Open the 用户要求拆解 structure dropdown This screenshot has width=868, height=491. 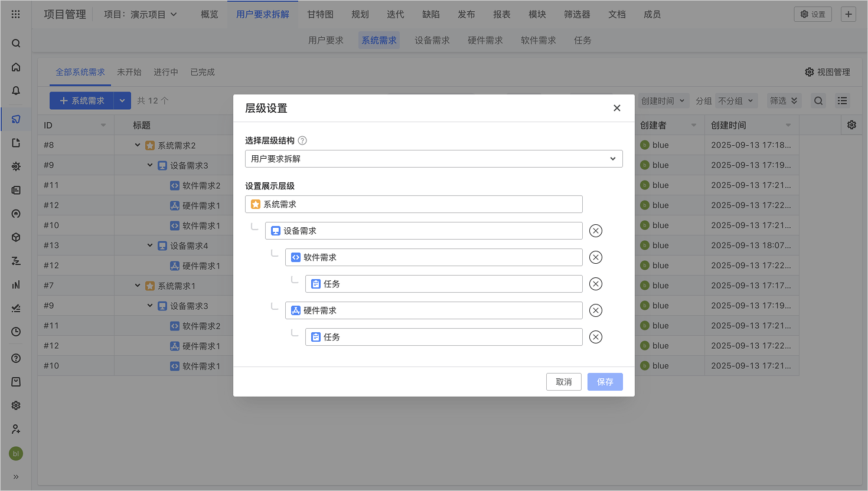(x=434, y=159)
